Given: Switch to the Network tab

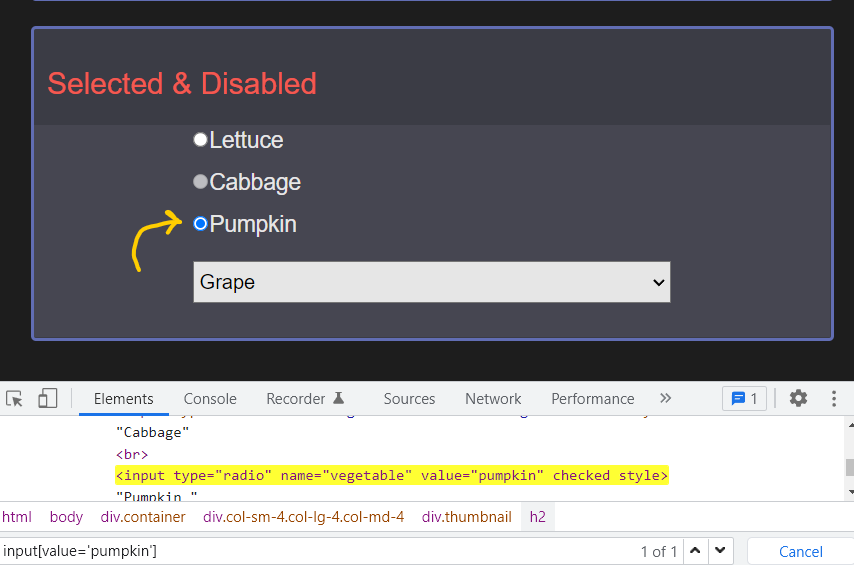Looking at the screenshot, I should [x=493, y=399].
